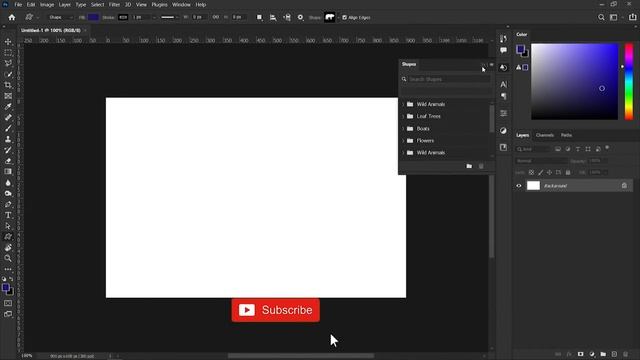Image resolution: width=640 pixels, height=360 pixels.
Task: Expand the last Wild Animals folder
Action: [403, 153]
